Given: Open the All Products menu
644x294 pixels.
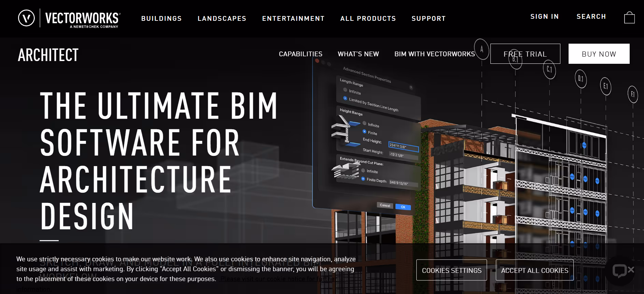Looking at the screenshot, I should [368, 18].
